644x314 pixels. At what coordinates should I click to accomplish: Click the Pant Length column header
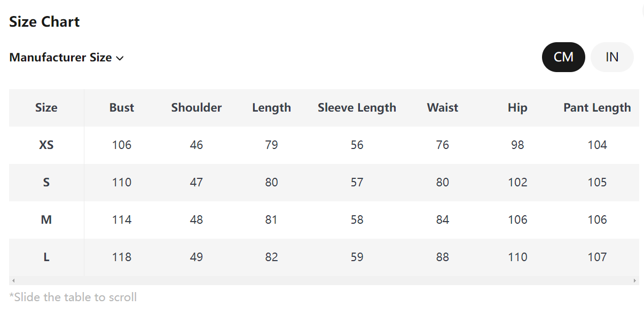click(x=597, y=108)
